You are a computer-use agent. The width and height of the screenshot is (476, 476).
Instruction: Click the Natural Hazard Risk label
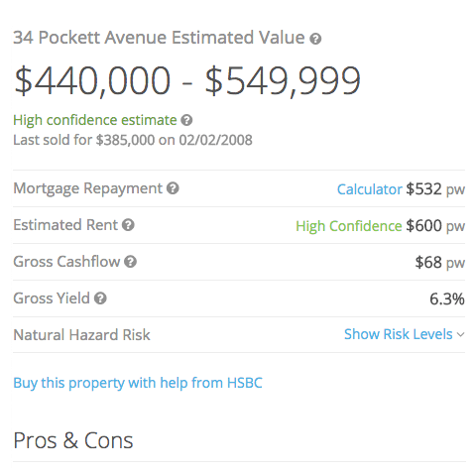81,335
